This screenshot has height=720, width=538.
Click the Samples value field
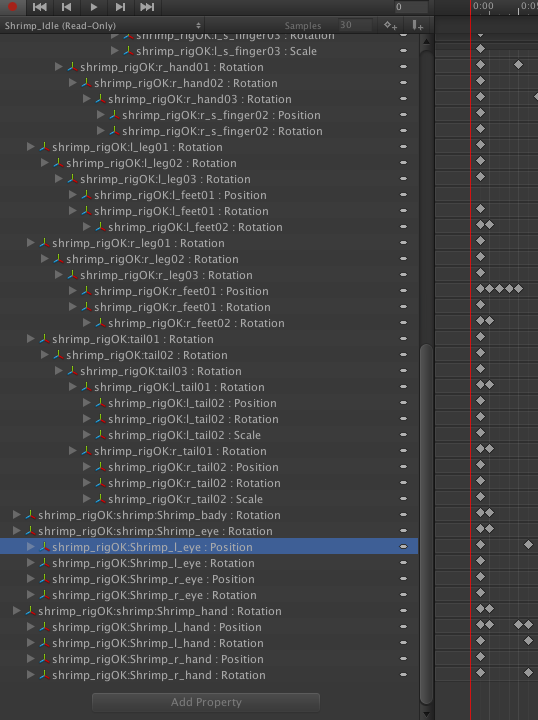[x=355, y=25]
